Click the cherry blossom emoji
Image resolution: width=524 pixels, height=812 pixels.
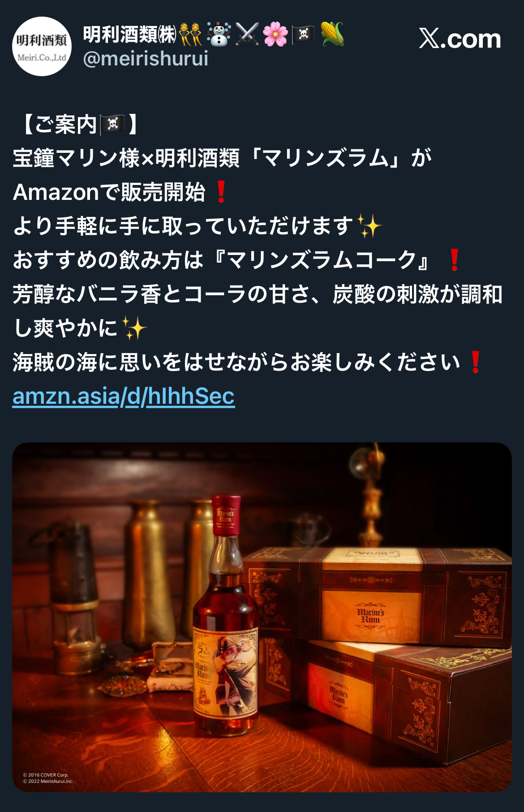(x=275, y=35)
